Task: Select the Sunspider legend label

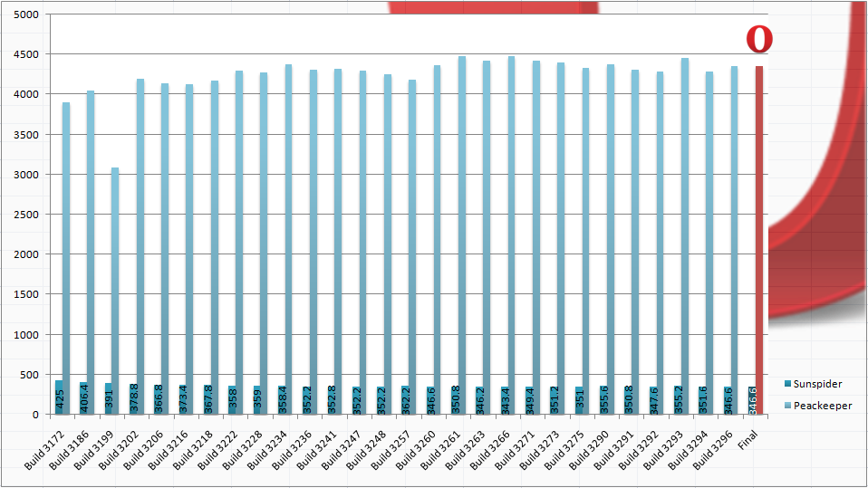Action: tap(817, 385)
